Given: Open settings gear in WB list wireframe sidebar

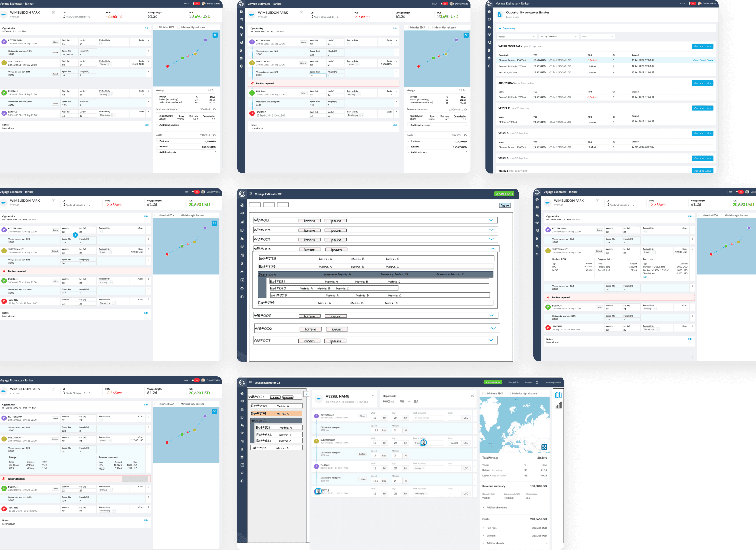Looking at the screenshot, I should pyautogui.click(x=242, y=288).
